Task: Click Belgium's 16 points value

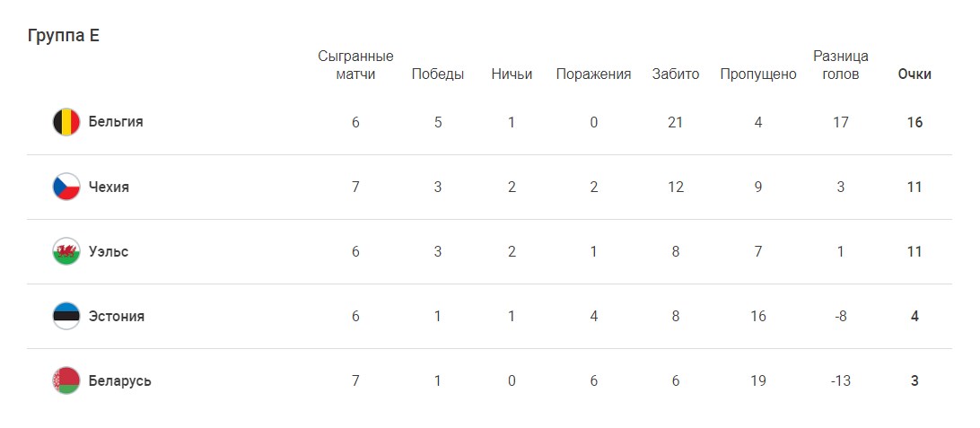Action: (x=914, y=122)
